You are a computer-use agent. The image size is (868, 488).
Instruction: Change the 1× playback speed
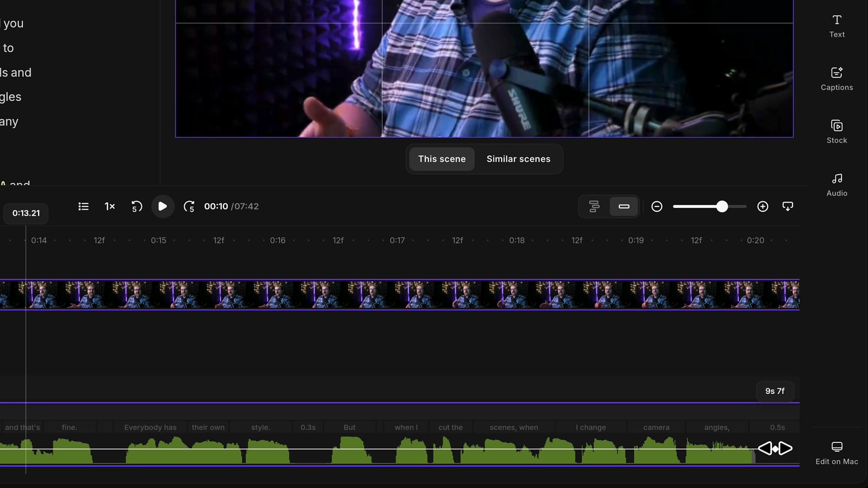110,206
